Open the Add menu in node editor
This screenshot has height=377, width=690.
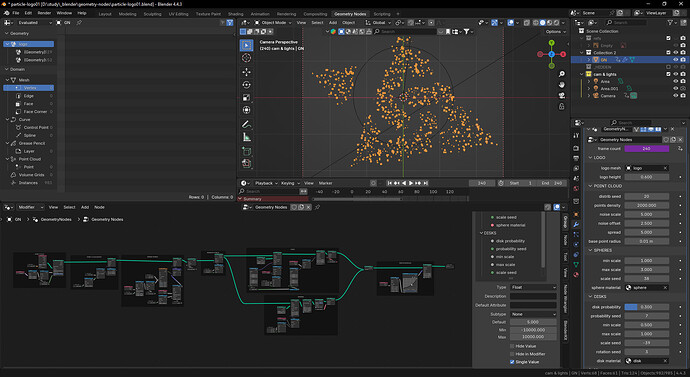click(84, 207)
